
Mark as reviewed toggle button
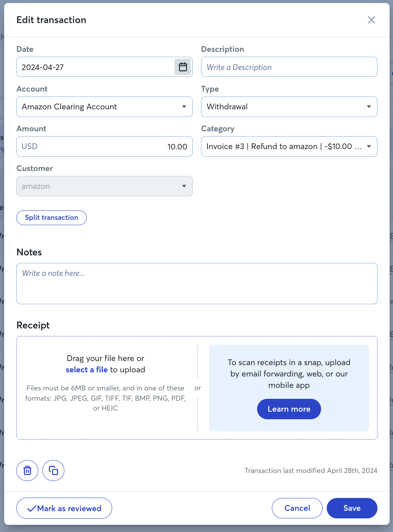click(64, 508)
